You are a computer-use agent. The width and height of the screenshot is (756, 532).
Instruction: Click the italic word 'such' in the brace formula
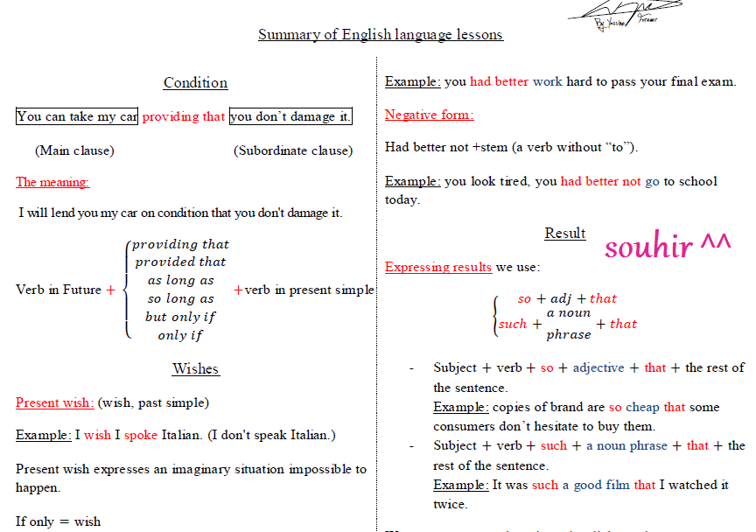click(x=513, y=324)
